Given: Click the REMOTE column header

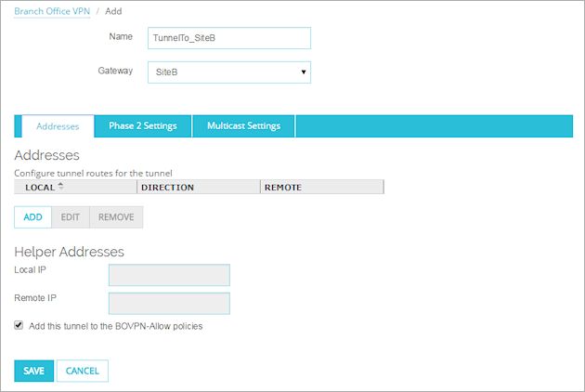Looking at the screenshot, I should 283,187.
